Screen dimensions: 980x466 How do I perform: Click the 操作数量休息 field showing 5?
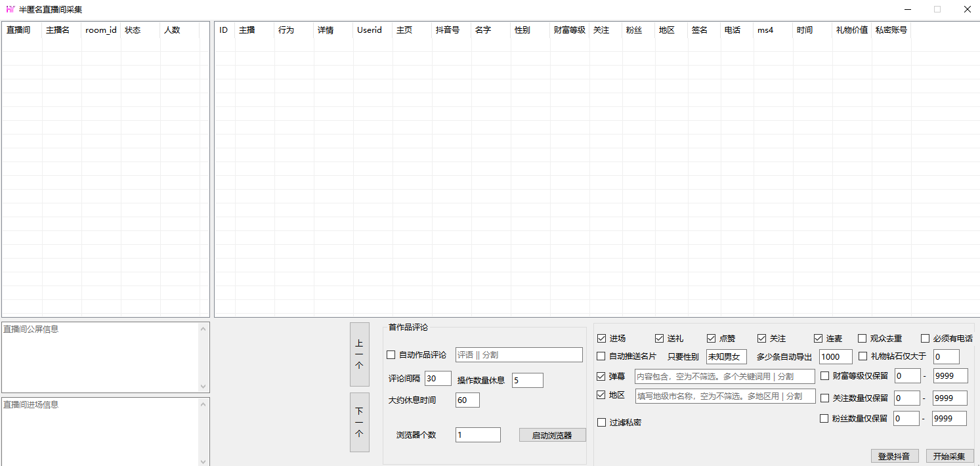(527, 381)
